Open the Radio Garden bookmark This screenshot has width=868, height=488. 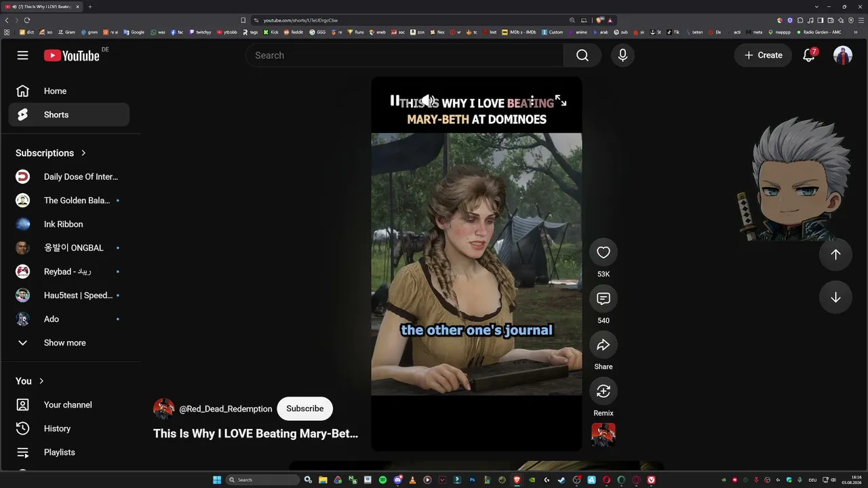click(819, 32)
